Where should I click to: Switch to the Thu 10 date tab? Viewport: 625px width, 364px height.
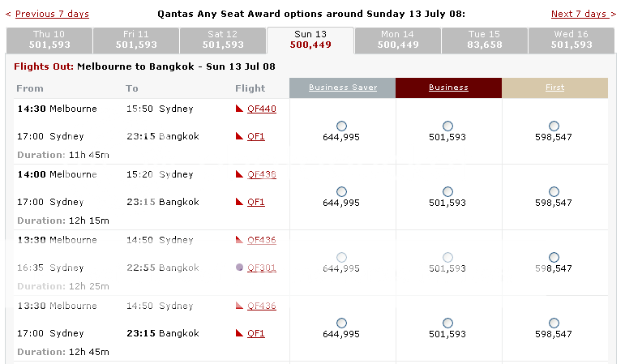click(49, 40)
